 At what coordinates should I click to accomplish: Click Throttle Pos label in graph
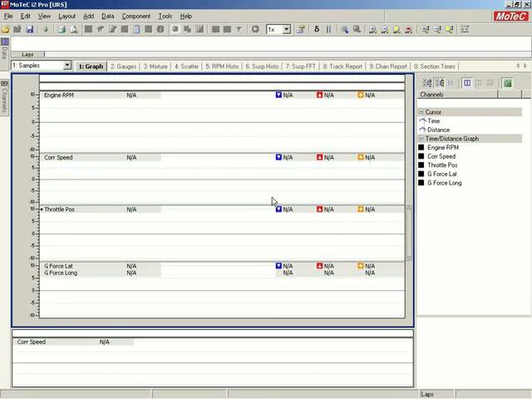coord(59,209)
